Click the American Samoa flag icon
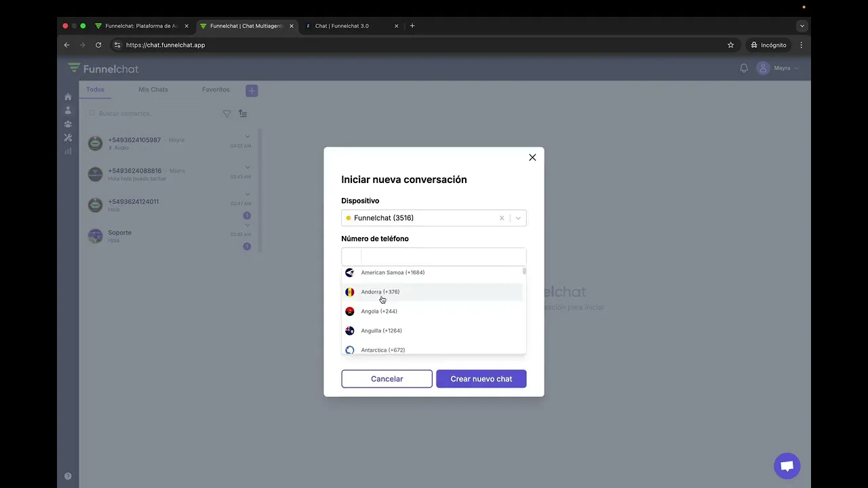Viewport: 868px width, 488px height. (350, 272)
